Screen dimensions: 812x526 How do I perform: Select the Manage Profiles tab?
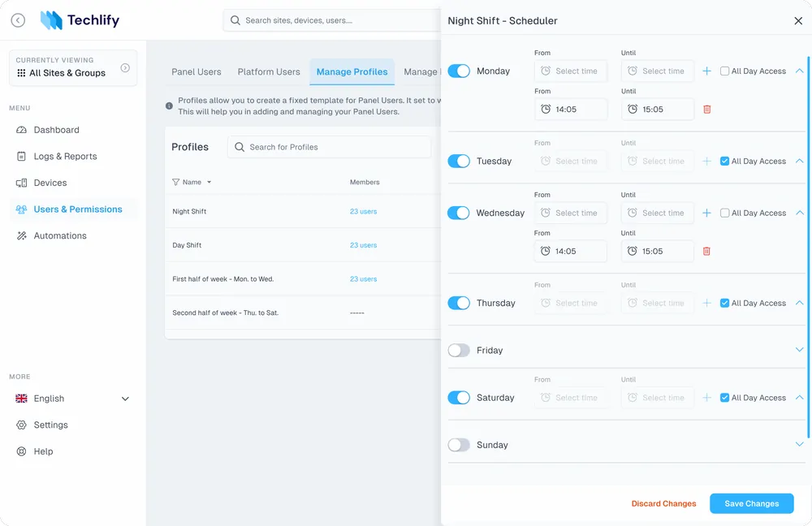tap(352, 72)
